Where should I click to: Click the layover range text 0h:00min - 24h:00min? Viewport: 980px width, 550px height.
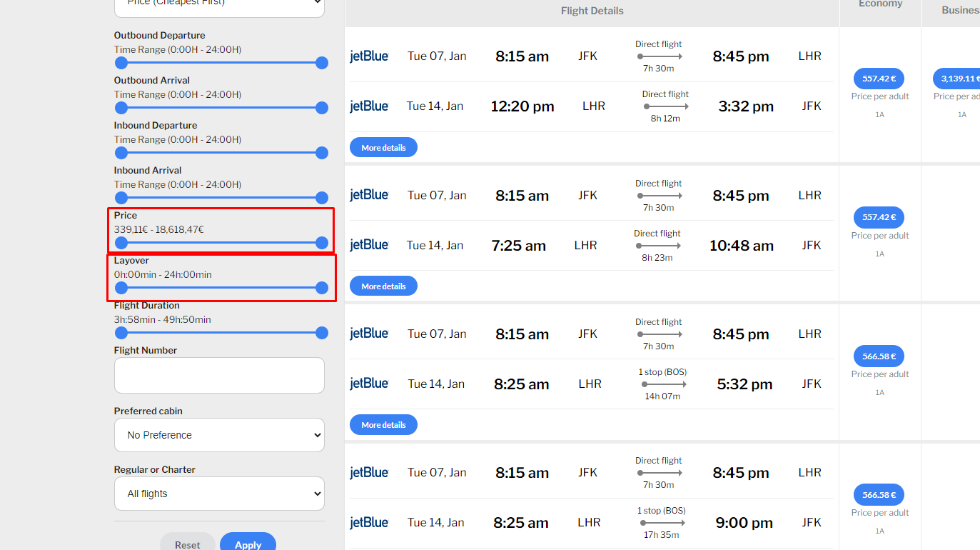[163, 274]
